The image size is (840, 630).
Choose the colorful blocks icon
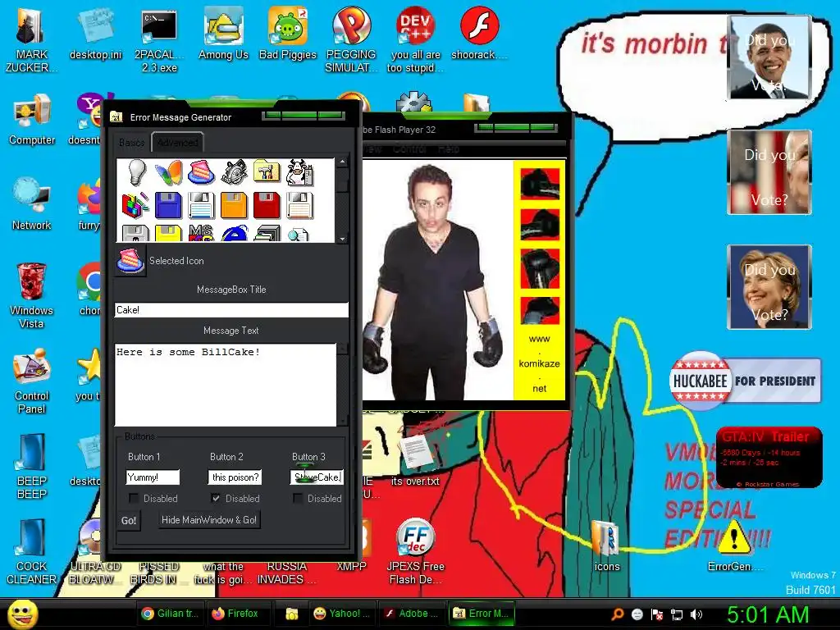[x=135, y=206]
